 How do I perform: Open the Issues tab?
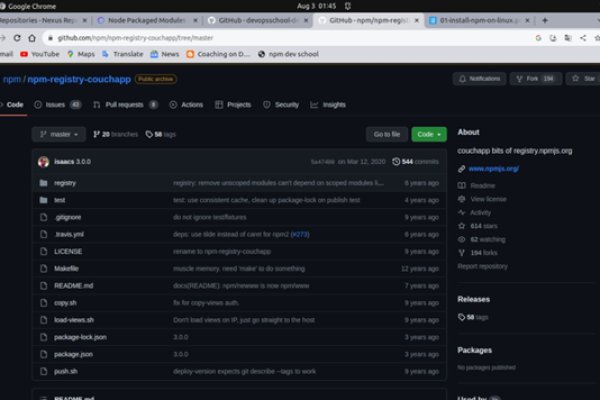click(x=57, y=104)
